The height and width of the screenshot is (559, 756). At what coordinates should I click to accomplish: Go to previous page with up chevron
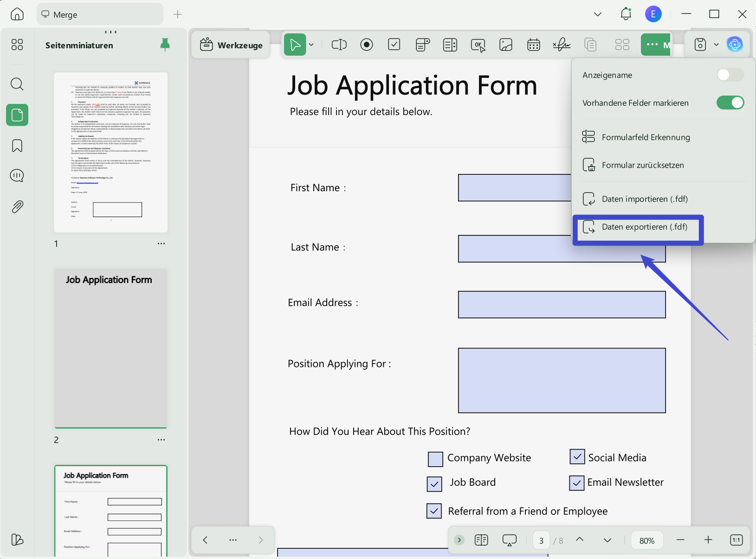point(580,540)
